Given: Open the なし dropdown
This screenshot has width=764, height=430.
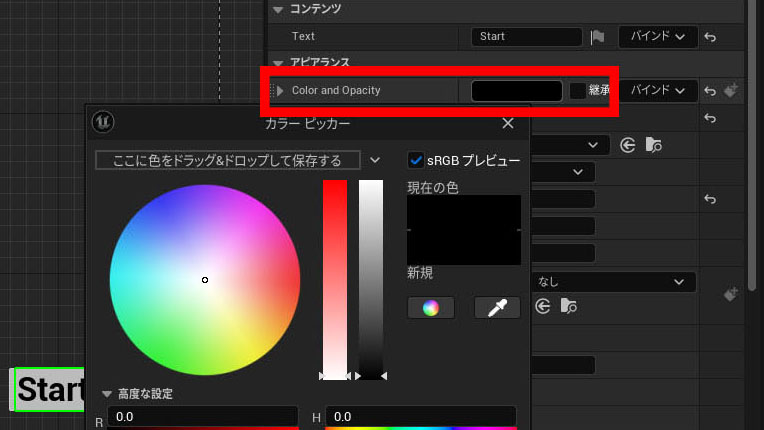Looking at the screenshot, I should (613, 282).
